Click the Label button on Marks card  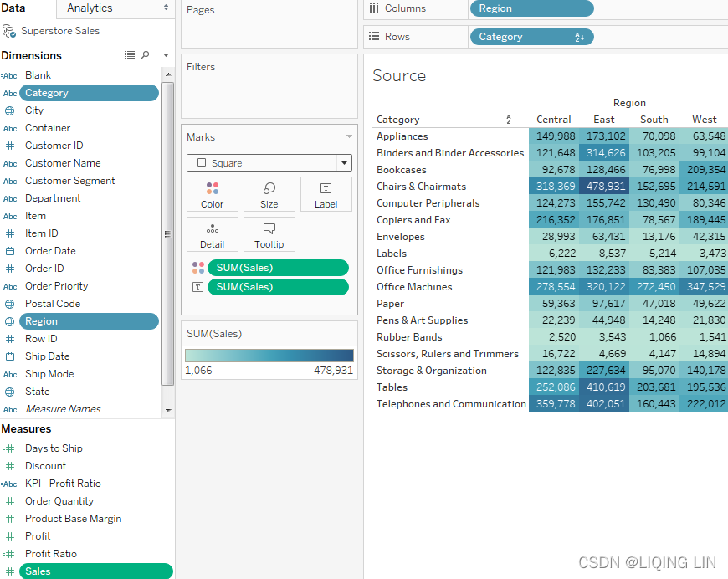[x=326, y=194]
